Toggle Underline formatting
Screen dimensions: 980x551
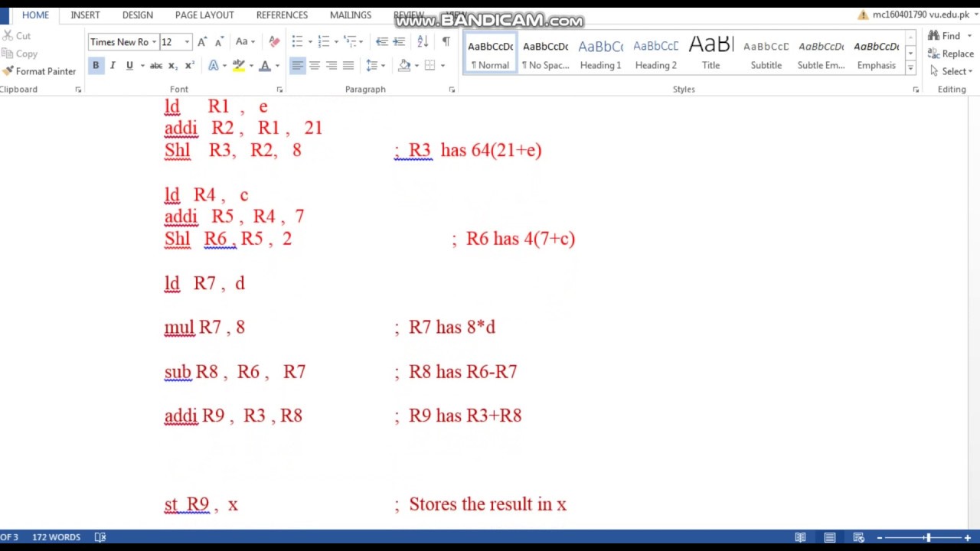tap(129, 66)
